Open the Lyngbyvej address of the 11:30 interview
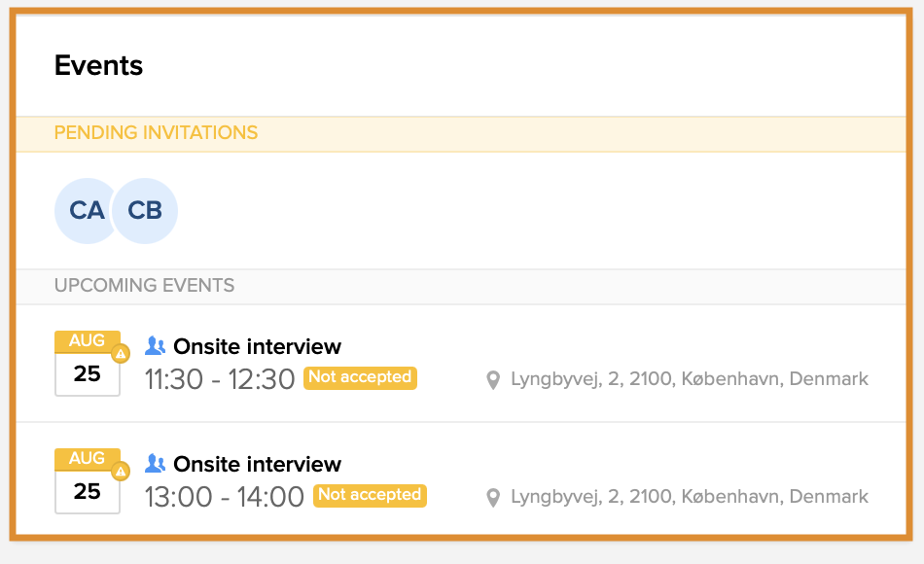 [689, 379]
